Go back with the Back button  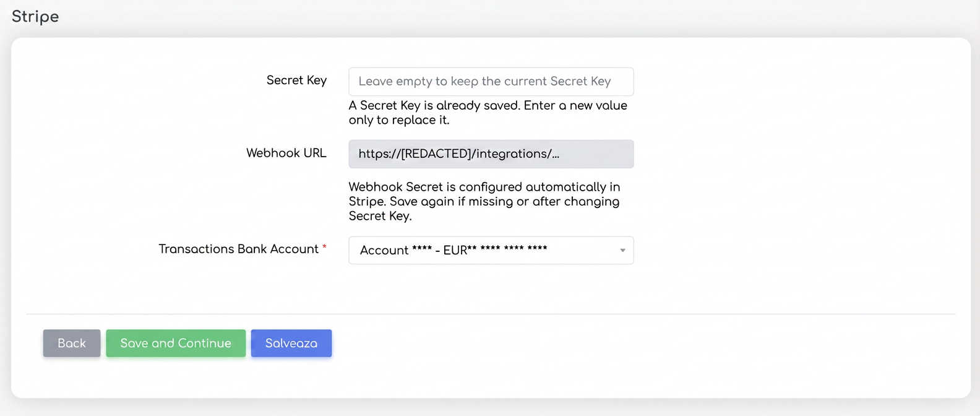(72, 343)
